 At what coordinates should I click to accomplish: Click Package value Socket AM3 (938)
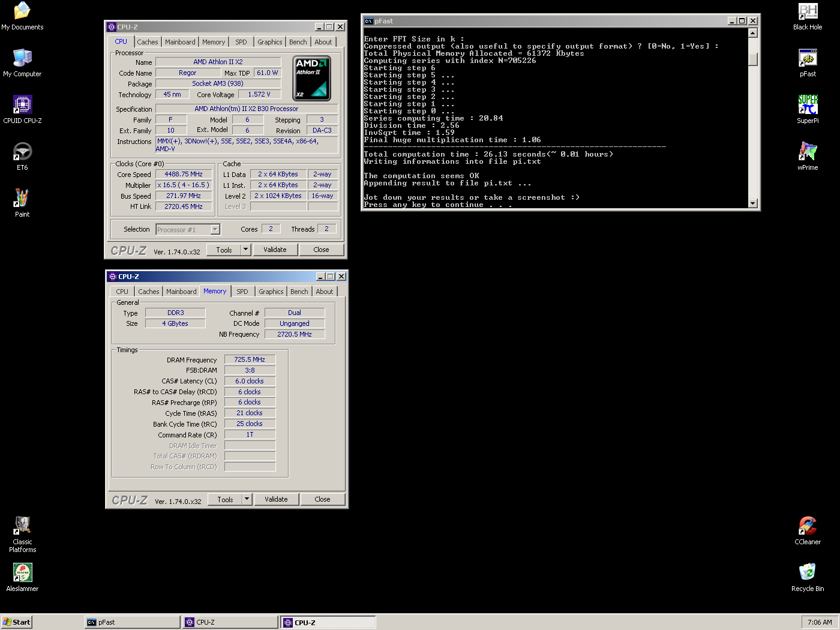(x=218, y=83)
